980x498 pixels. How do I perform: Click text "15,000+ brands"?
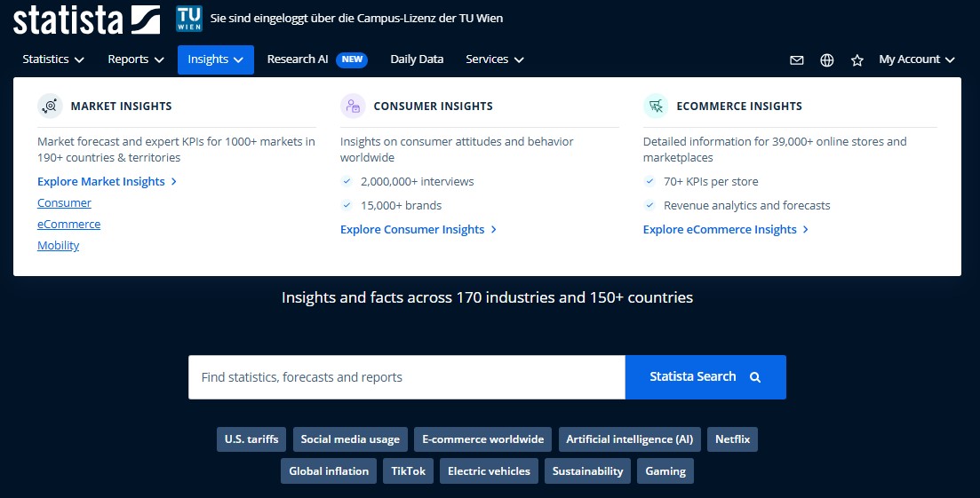pyautogui.click(x=402, y=205)
